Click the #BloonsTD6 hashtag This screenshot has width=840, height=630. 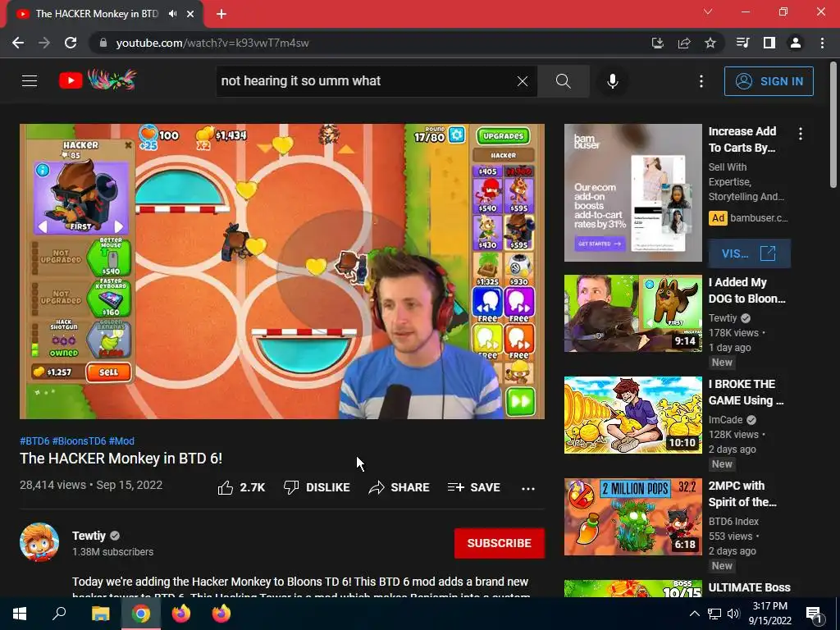click(80, 441)
